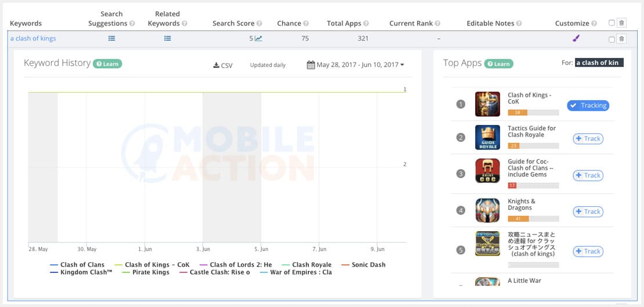The width and height of the screenshot is (644, 307).
Task: Click the orange 38 score bar
Action: [518, 113]
